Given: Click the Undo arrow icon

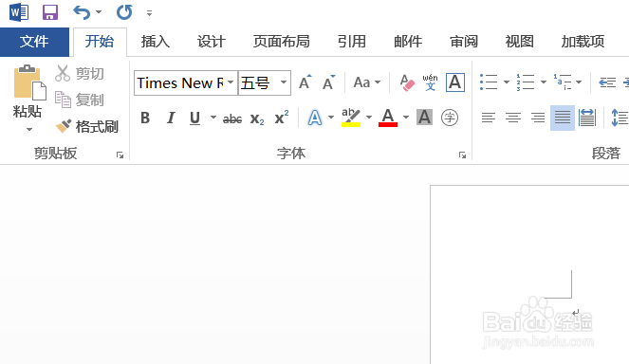Looking at the screenshot, I should coord(82,12).
